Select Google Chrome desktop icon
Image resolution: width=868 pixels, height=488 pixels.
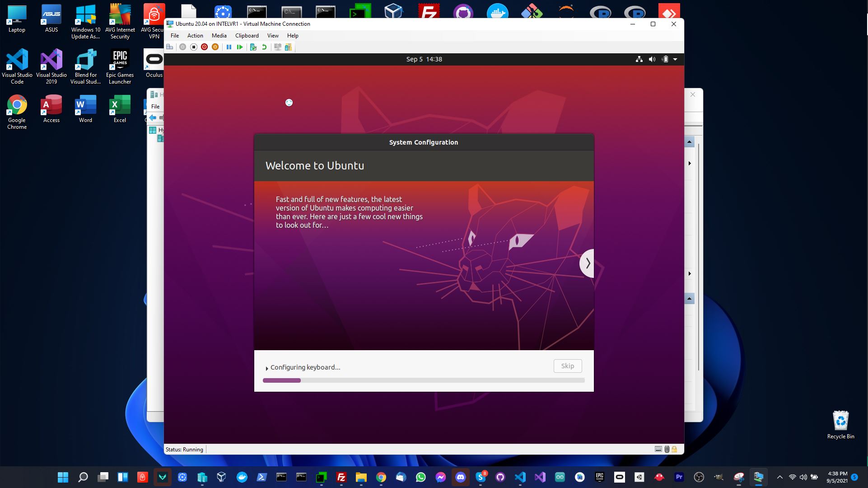(17, 112)
